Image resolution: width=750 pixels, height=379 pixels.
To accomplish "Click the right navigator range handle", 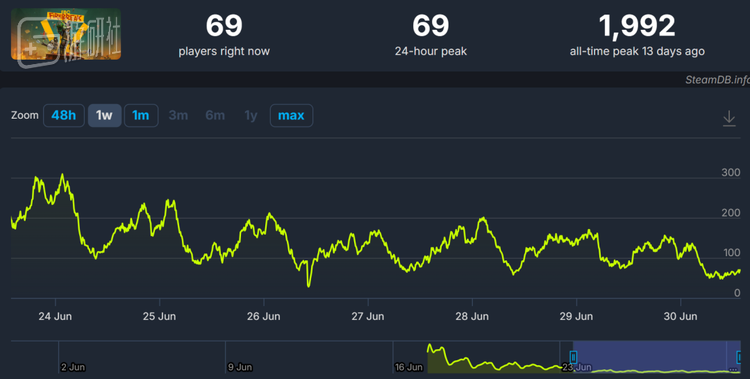I will click(739, 357).
